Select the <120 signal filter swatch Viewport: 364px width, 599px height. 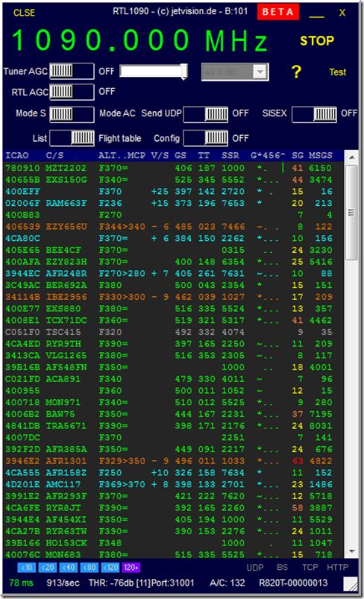(x=110, y=567)
